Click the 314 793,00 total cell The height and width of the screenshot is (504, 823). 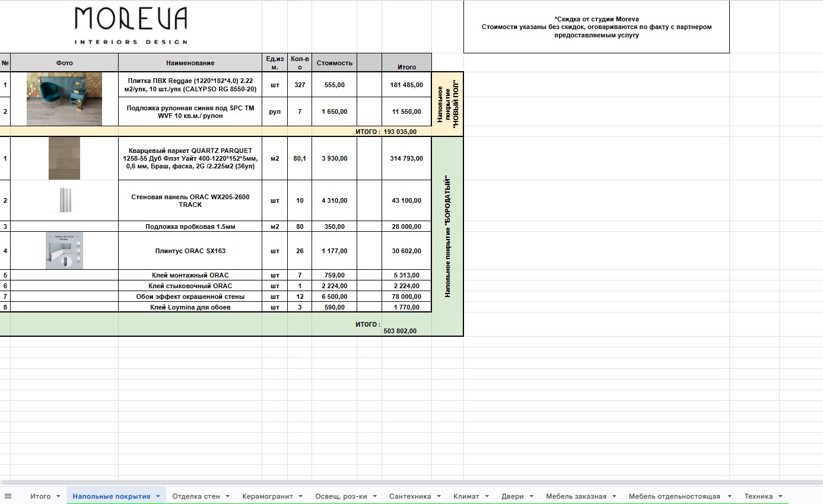[x=406, y=158]
